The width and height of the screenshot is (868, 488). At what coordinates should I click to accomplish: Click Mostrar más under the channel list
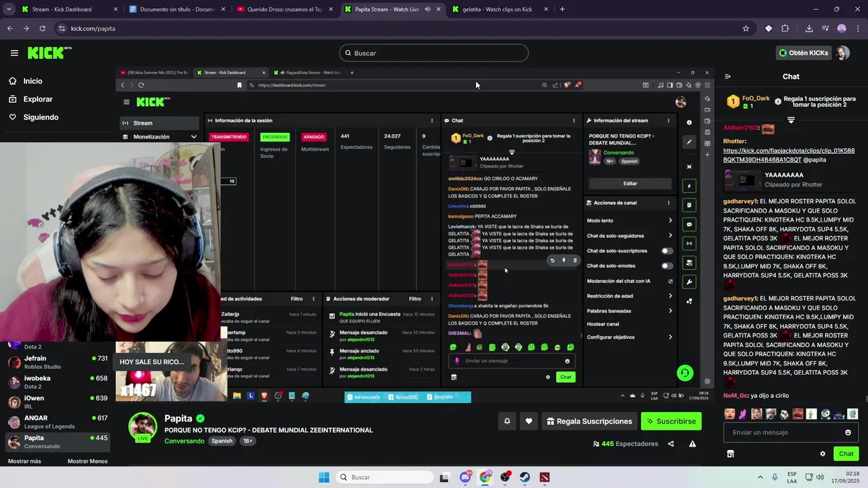[24, 462]
